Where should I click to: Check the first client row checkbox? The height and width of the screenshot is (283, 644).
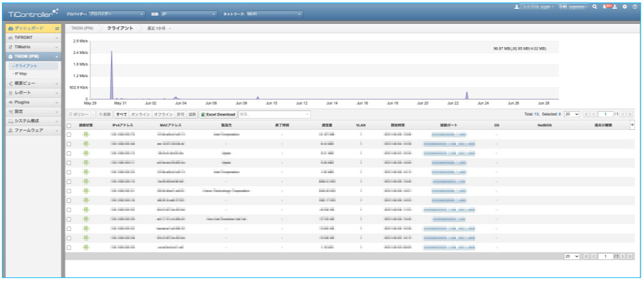point(68,134)
